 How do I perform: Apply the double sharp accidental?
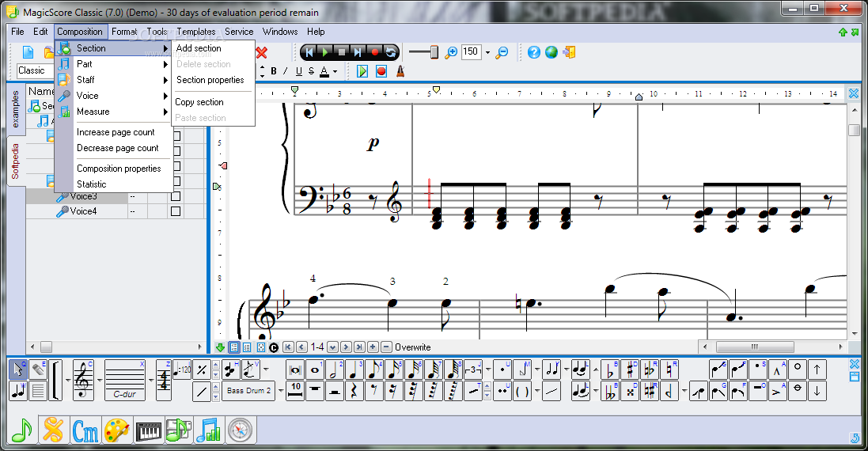[630, 391]
